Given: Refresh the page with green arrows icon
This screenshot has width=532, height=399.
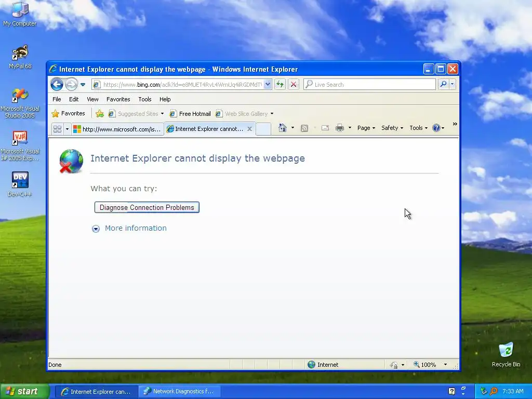Looking at the screenshot, I should coord(280,85).
